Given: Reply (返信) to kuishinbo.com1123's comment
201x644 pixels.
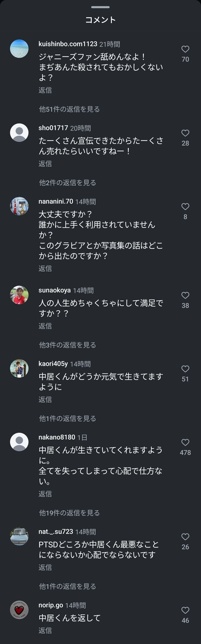Looking at the screenshot, I should point(45,90).
